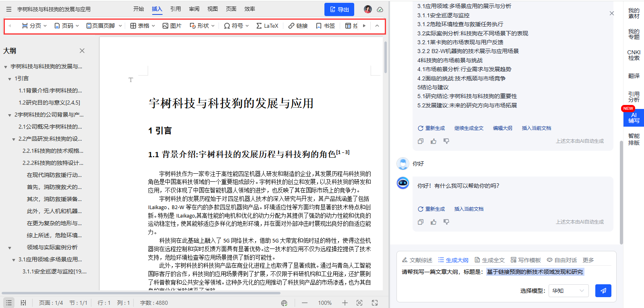Select the 生成全文 mode tab
Image resolution: width=644 pixels, height=308 pixels.
pyautogui.click(x=489, y=260)
